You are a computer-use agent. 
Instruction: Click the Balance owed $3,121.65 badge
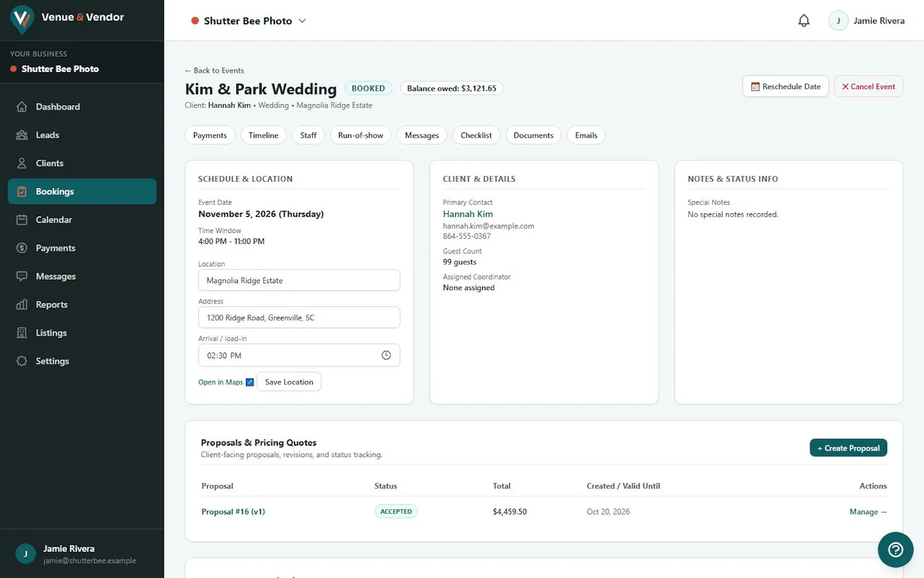tap(452, 88)
